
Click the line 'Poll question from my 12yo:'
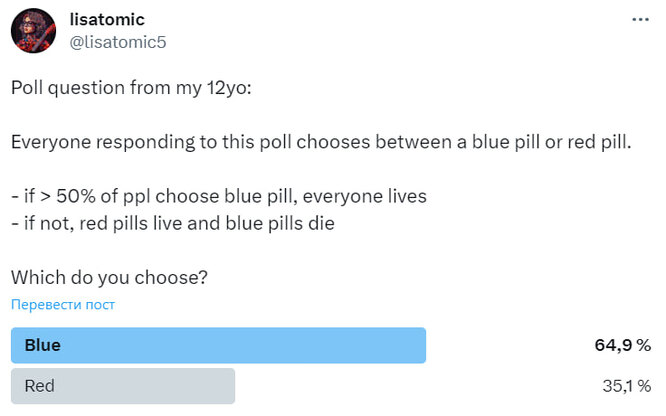point(131,88)
